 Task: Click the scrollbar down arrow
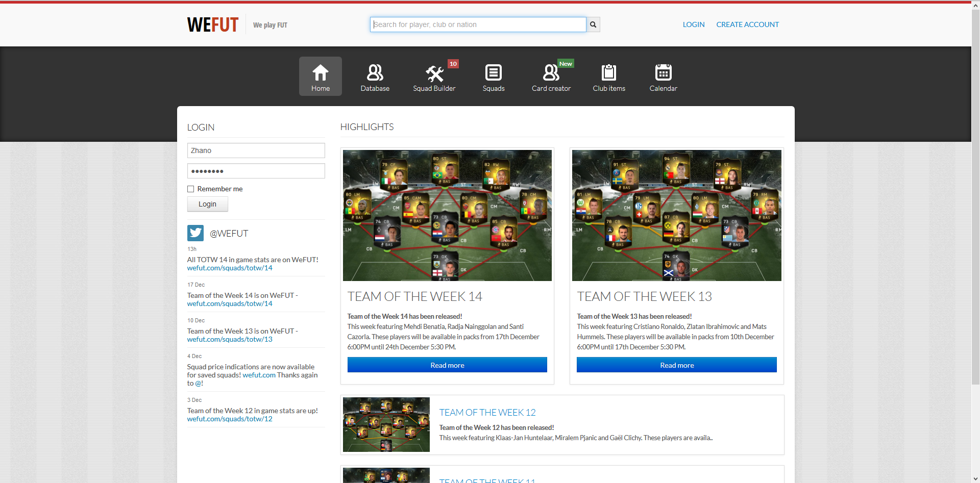click(975, 479)
